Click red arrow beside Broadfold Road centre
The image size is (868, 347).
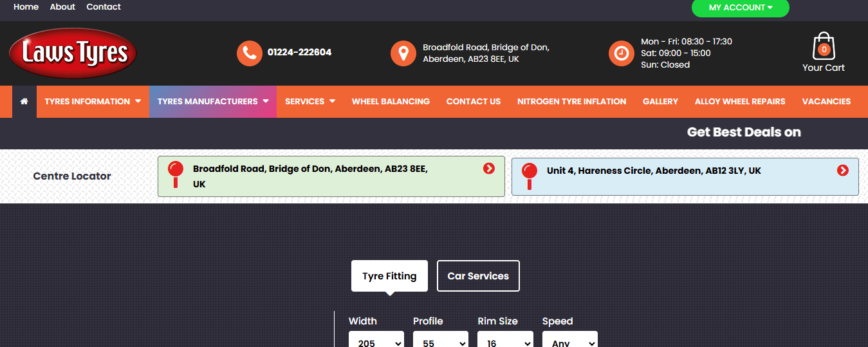point(489,169)
